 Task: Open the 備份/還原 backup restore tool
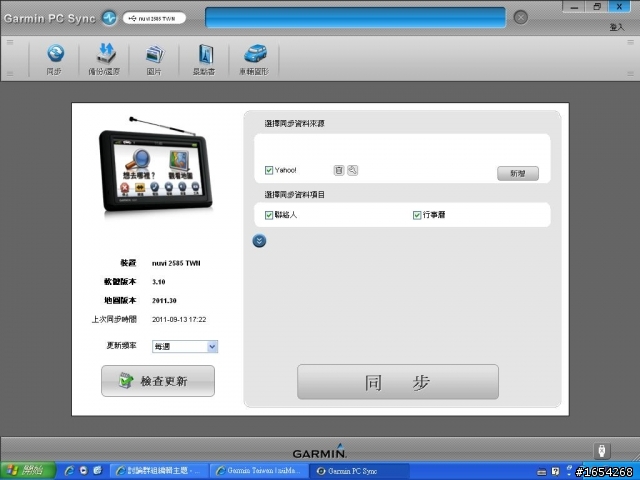click(x=104, y=60)
